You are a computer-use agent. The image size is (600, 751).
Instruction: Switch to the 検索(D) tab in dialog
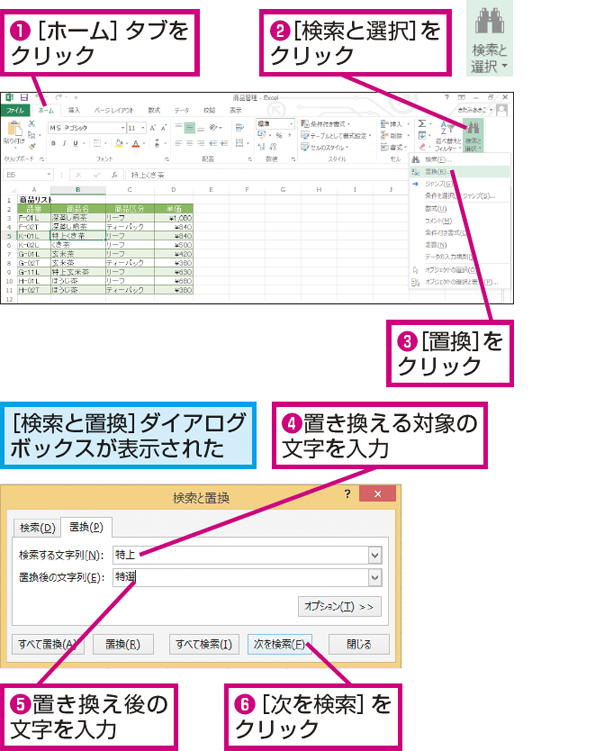pos(37,527)
